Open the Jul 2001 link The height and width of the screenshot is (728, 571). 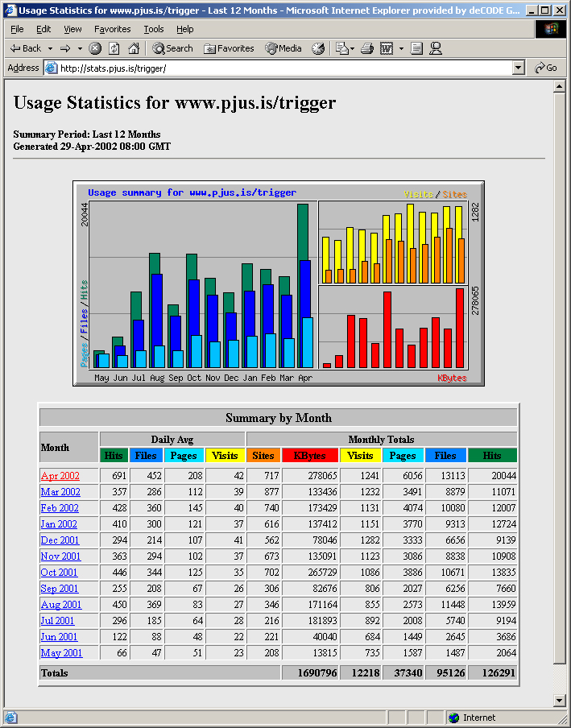point(57,621)
